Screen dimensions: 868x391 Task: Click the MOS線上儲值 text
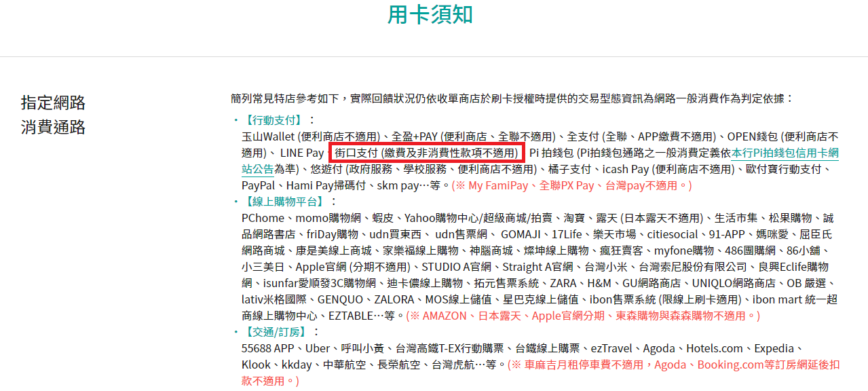(459, 299)
